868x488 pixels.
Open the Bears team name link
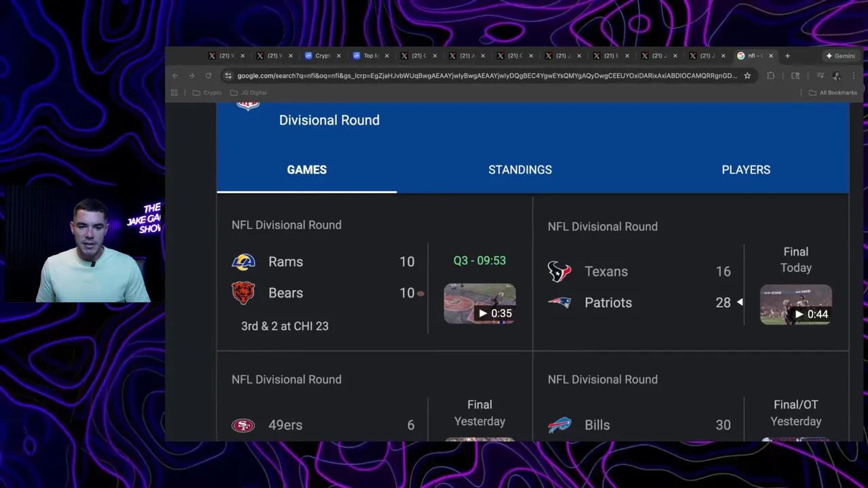click(x=285, y=293)
